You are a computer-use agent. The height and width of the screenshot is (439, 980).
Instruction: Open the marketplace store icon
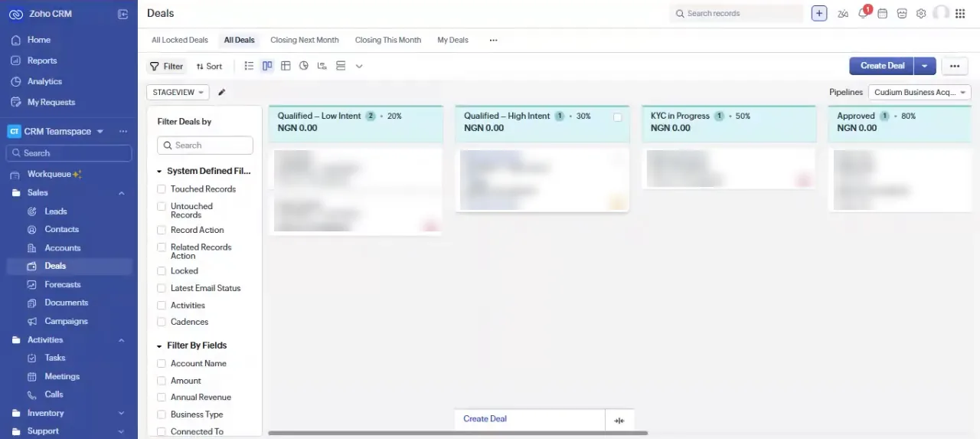(x=902, y=14)
